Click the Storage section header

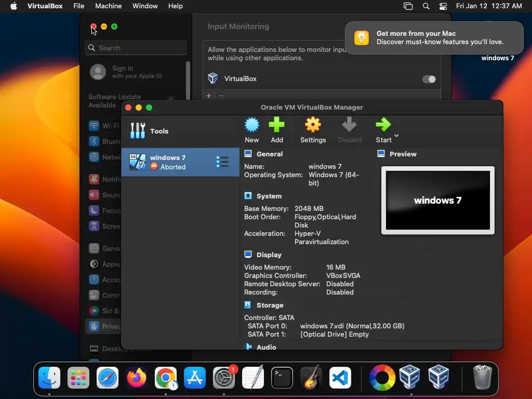pos(270,305)
